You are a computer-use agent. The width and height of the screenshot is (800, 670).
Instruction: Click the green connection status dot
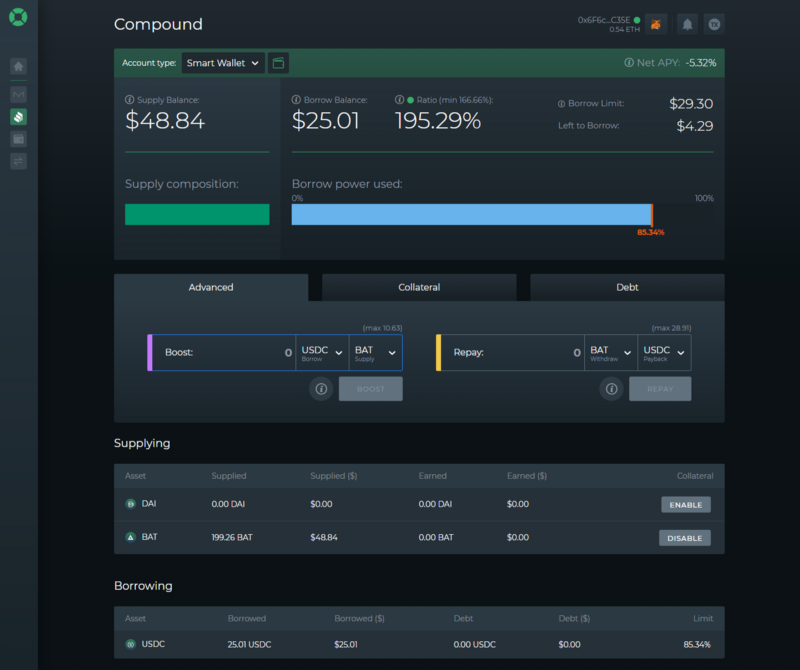click(637, 20)
